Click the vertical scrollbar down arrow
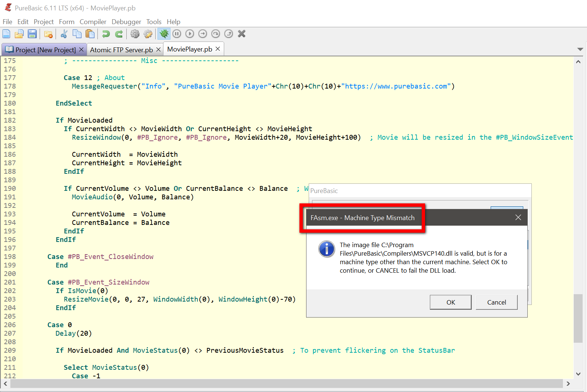The width and height of the screenshot is (587, 392). click(x=578, y=374)
